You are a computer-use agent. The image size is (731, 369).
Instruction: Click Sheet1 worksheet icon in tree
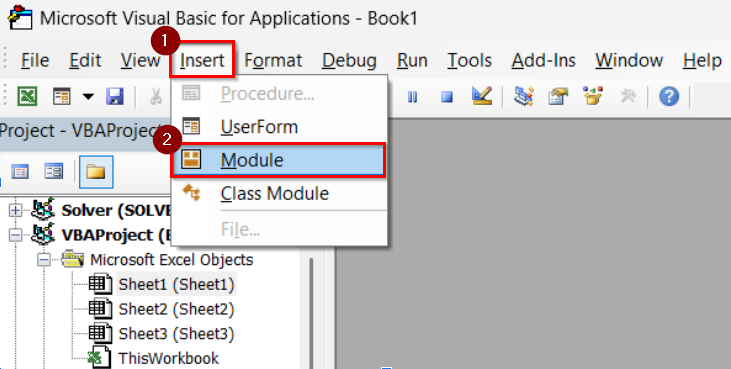coord(101,284)
